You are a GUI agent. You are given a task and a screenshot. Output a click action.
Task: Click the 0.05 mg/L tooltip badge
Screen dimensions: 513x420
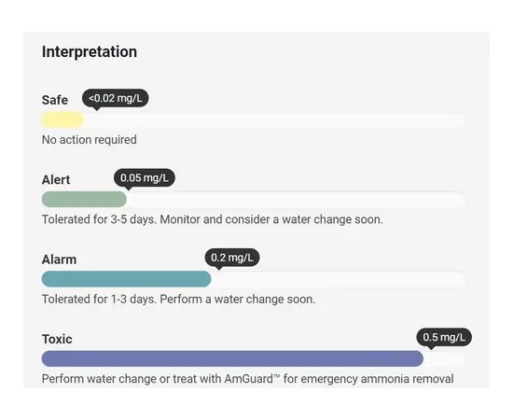pyautogui.click(x=145, y=177)
